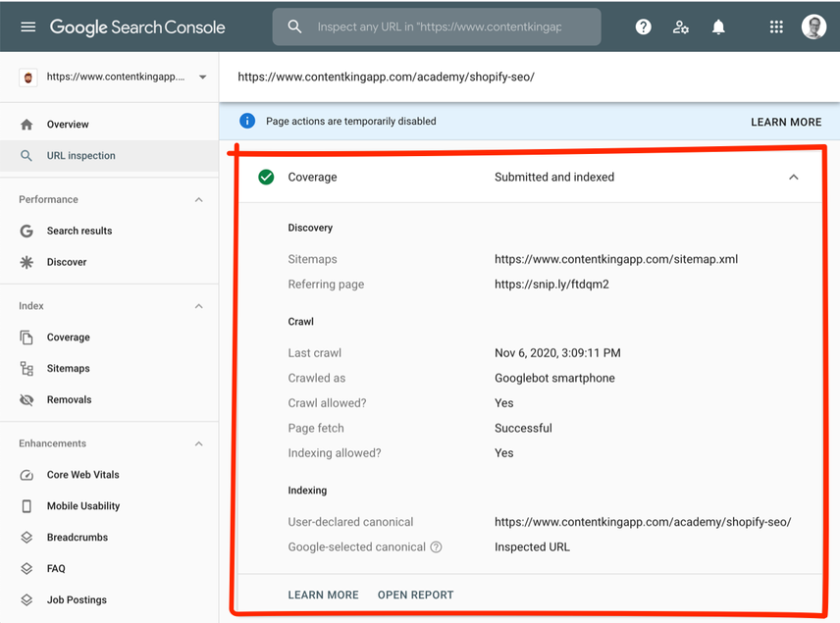Collapse the Coverage details panel
Viewport: 840px width, 623px height.
[794, 178]
